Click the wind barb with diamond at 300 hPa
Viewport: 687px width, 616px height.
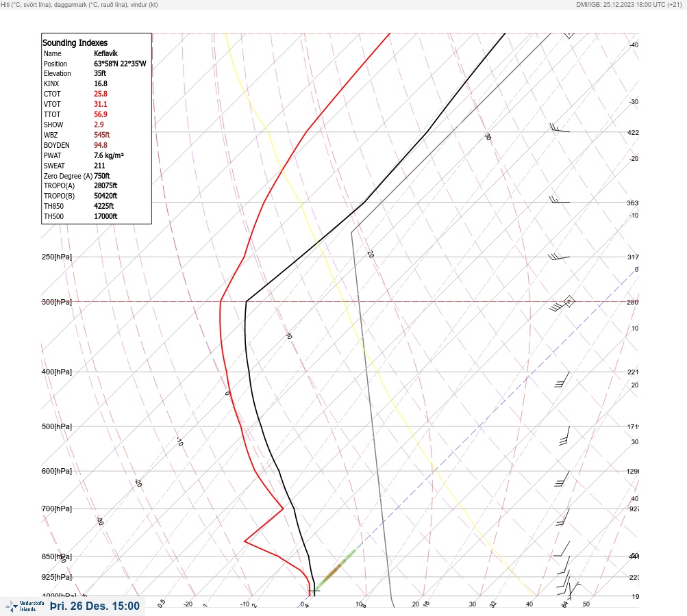point(562,303)
